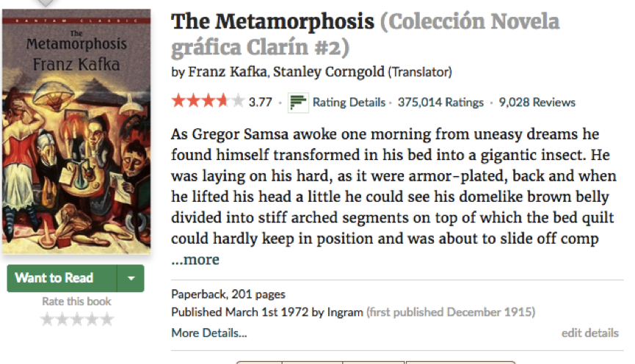Click the Rate this book label

tap(76, 302)
